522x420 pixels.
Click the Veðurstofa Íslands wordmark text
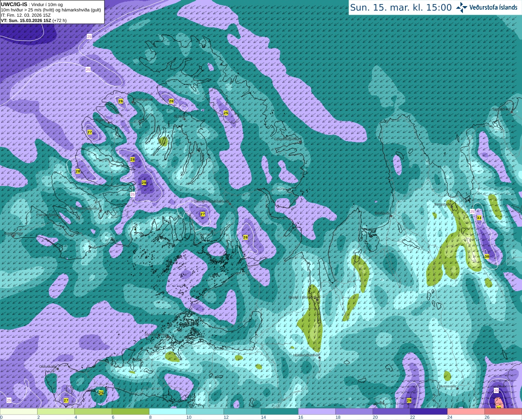[493, 7]
